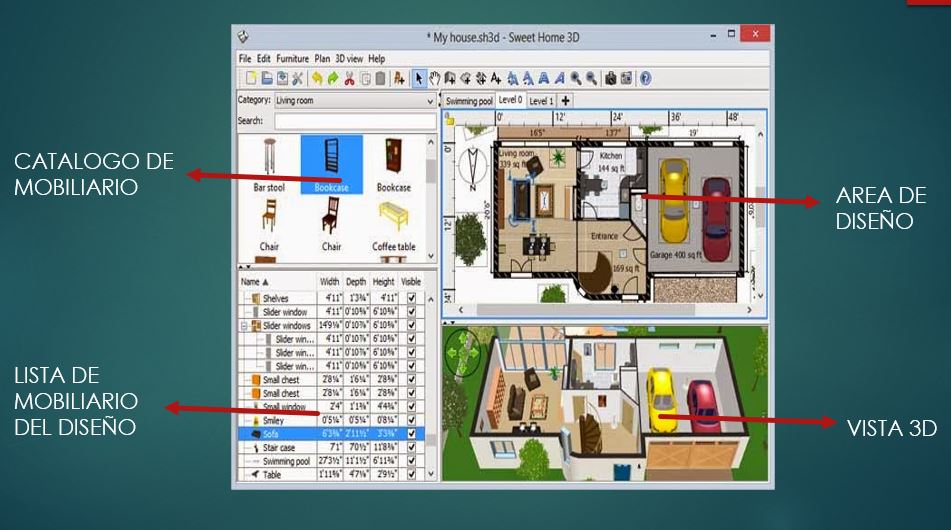The image size is (951, 530).
Task: Click the furniture list scroll down arrow
Action: click(x=431, y=474)
